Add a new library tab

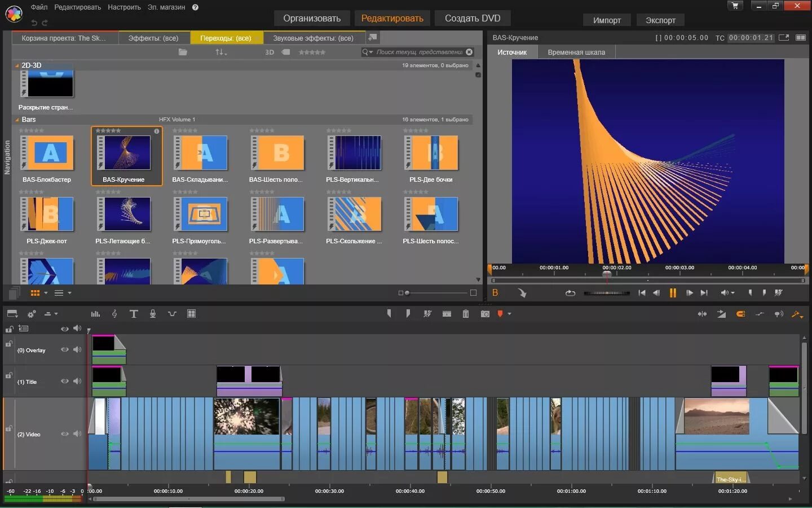coord(372,37)
